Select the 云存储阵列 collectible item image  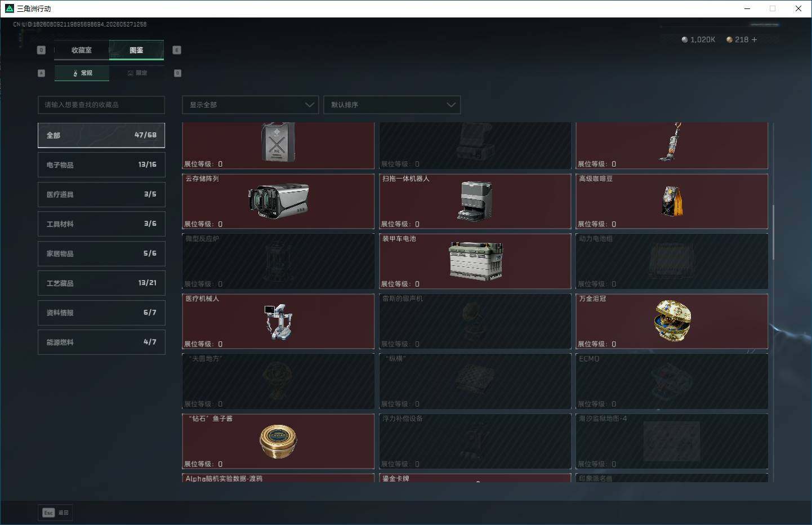(278, 201)
